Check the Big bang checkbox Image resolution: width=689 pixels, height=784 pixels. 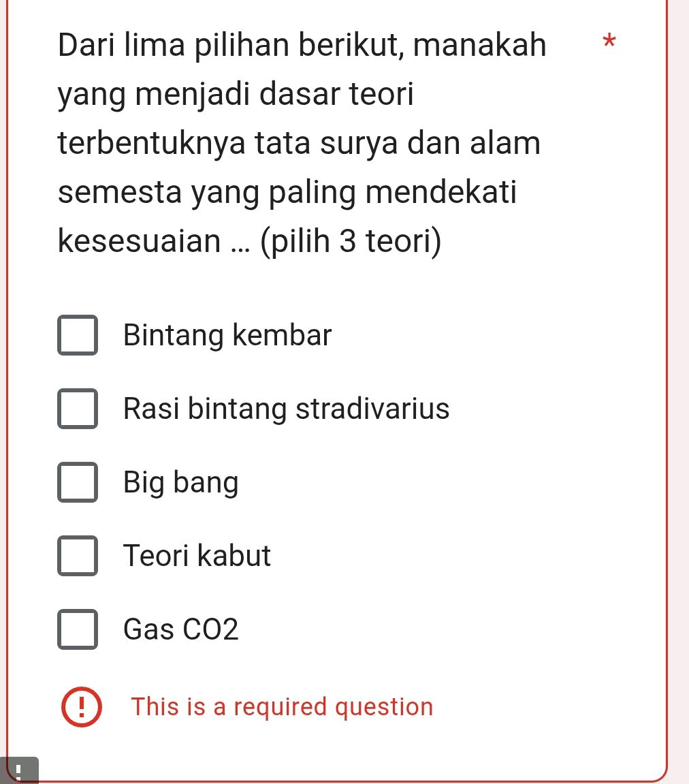(77, 483)
